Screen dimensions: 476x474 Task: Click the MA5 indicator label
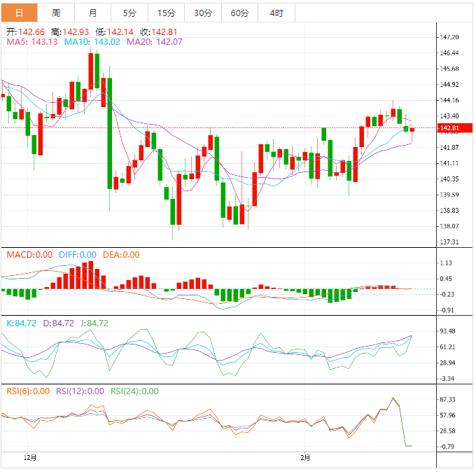click(x=32, y=42)
